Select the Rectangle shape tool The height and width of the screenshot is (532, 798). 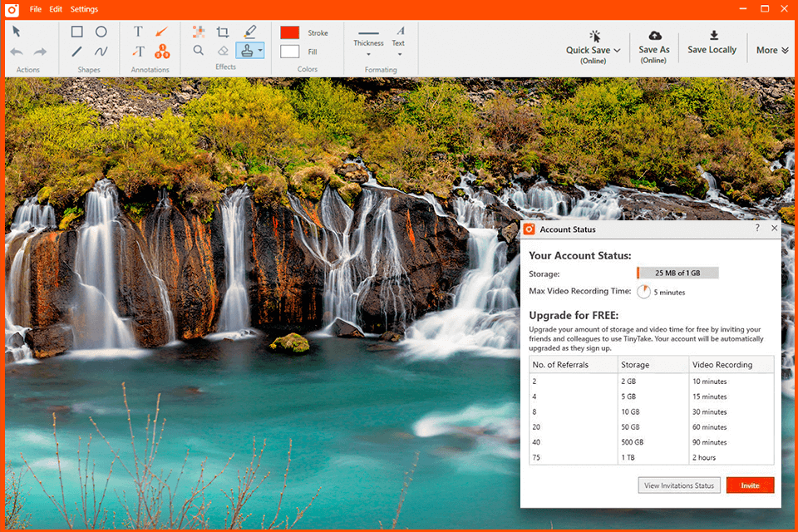click(x=77, y=32)
